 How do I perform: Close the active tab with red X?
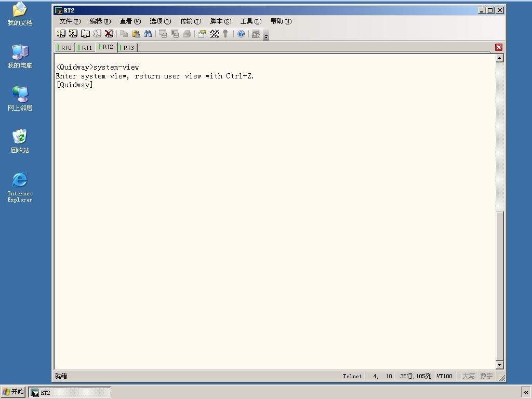pos(498,47)
